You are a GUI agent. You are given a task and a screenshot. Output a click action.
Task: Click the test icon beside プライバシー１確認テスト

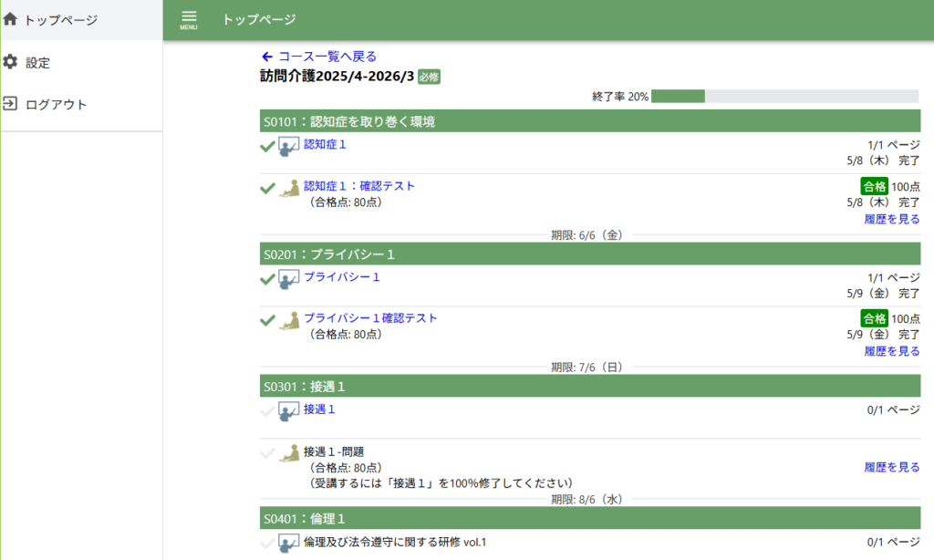(x=289, y=320)
